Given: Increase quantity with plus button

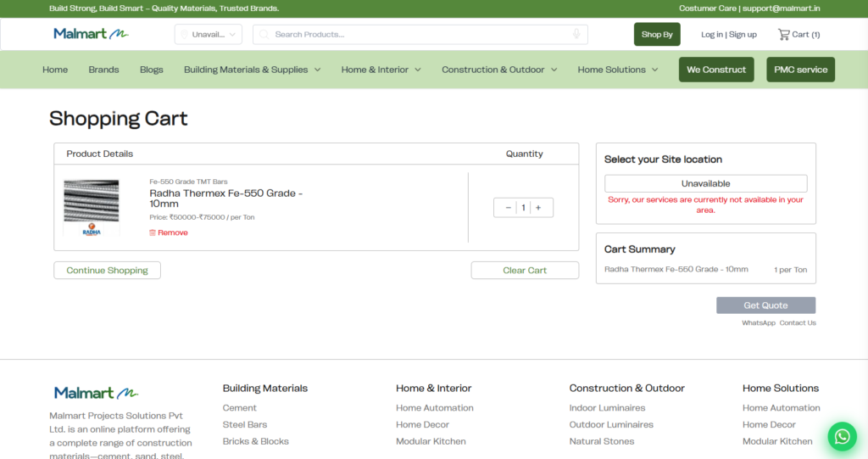Looking at the screenshot, I should pyautogui.click(x=538, y=208).
